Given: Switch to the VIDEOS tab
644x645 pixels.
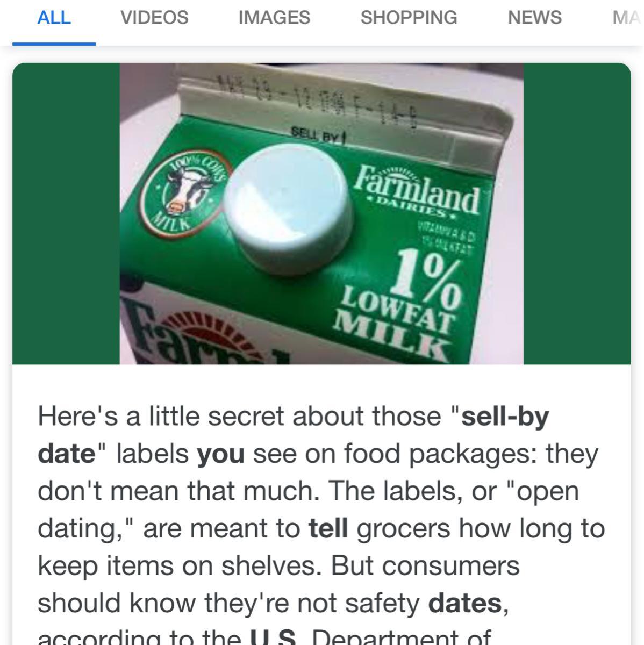Looking at the screenshot, I should pos(154,17).
